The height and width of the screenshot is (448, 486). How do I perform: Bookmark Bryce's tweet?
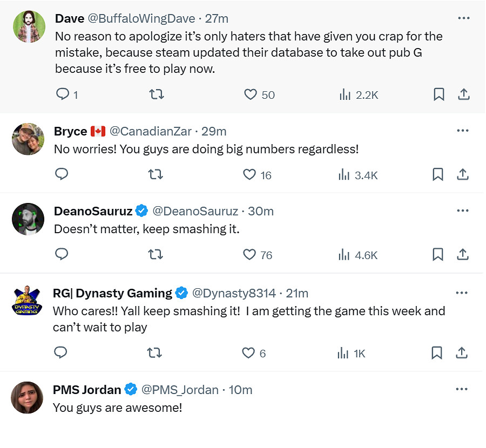coord(438,175)
